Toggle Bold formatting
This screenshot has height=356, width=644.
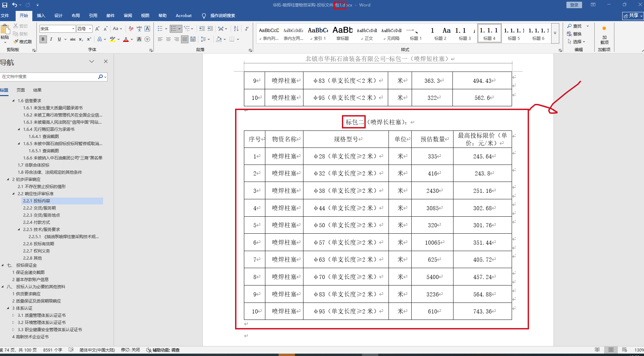pos(43,40)
